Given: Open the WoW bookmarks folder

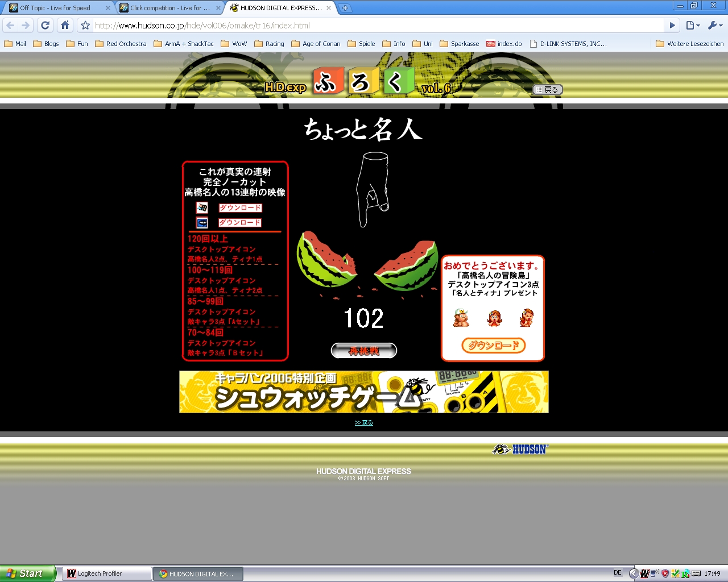Looking at the screenshot, I should pyautogui.click(x=234, y=44).
